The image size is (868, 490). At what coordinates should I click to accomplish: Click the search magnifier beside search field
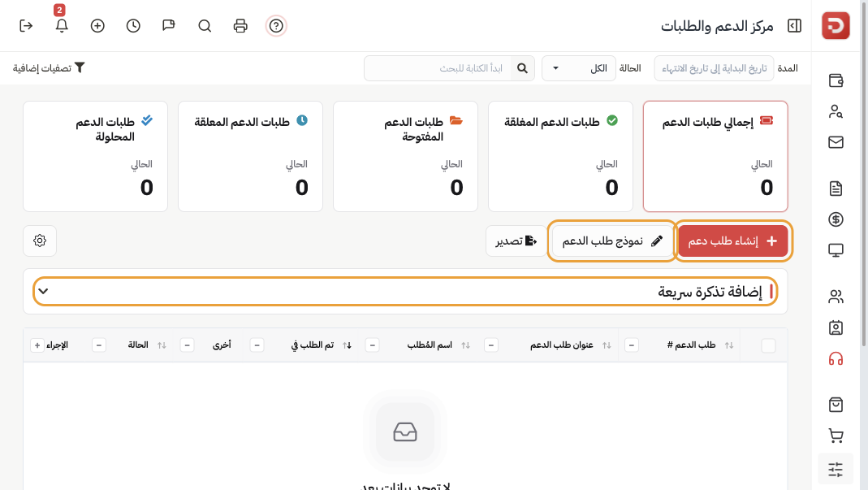click(522, 68)
